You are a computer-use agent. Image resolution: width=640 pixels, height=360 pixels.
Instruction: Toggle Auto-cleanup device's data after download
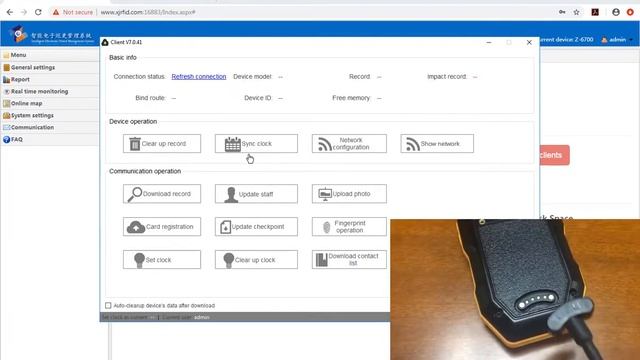108,305
